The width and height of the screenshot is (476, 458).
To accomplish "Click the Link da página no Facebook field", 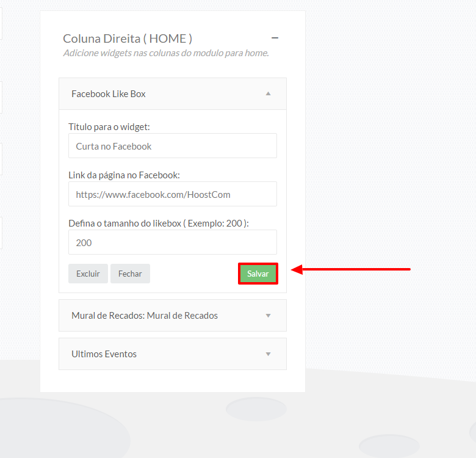I will [173, 194].
